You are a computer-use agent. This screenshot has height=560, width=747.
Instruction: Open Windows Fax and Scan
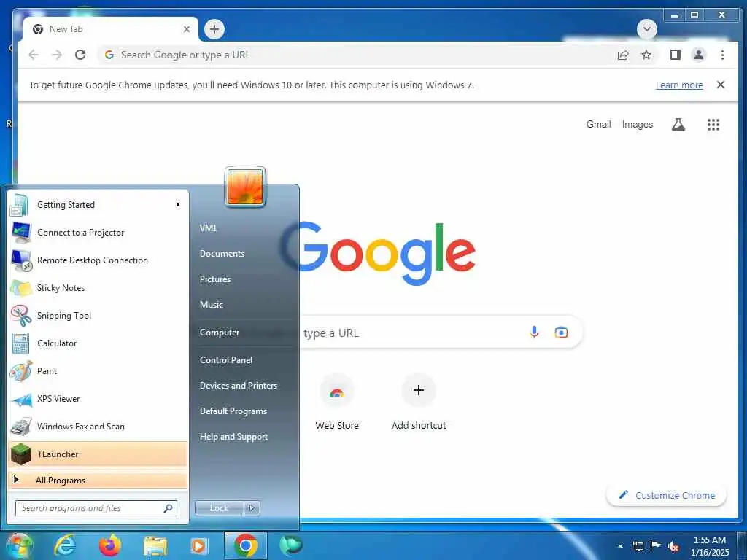(x=98, y=426)
